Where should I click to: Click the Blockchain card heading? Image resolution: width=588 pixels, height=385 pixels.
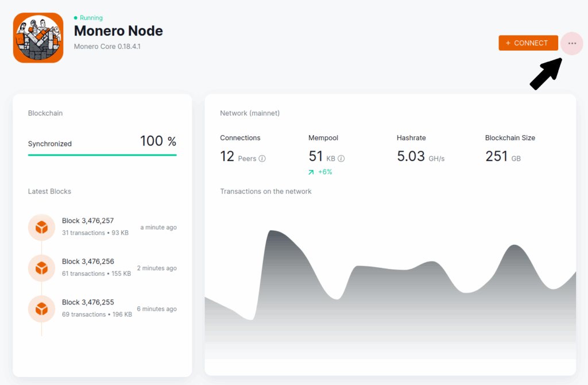(45, 113)
